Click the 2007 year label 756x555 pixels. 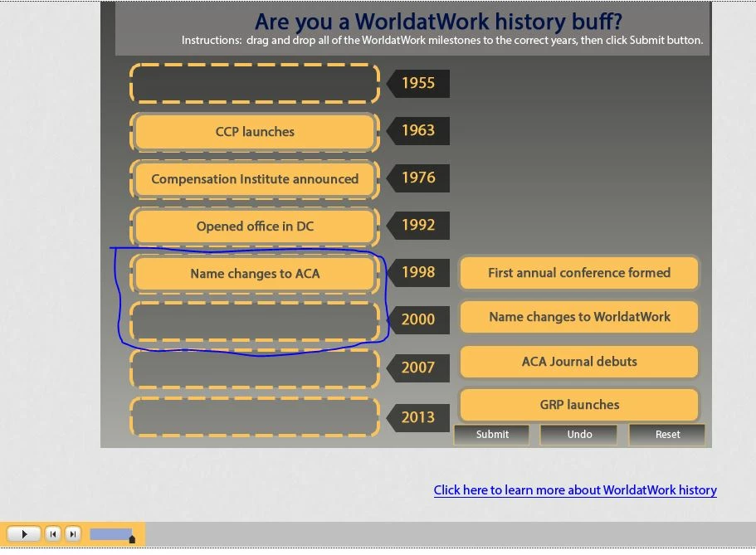point(418,368)
